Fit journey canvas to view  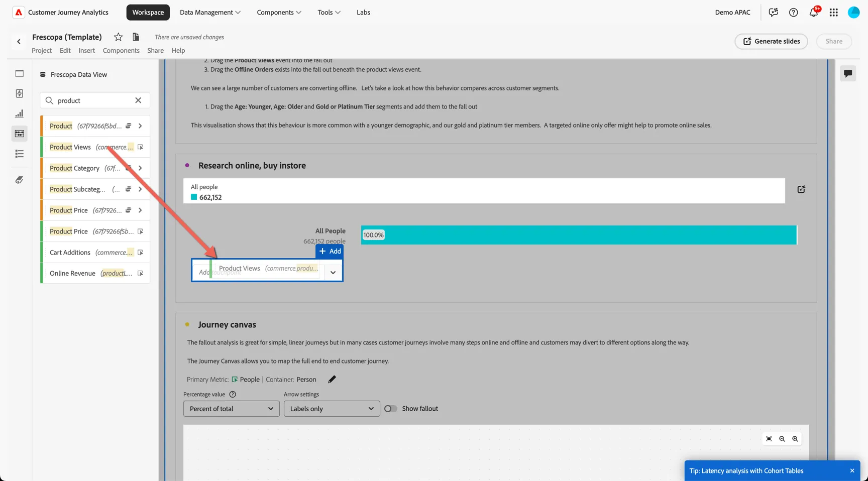[x=769, y=439]
